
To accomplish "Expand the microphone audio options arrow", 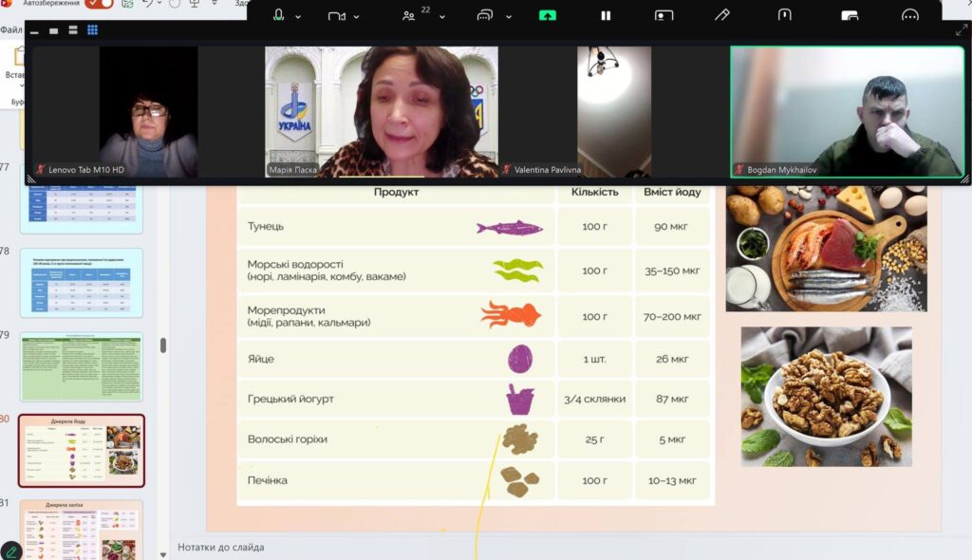I will click(298, 17).
